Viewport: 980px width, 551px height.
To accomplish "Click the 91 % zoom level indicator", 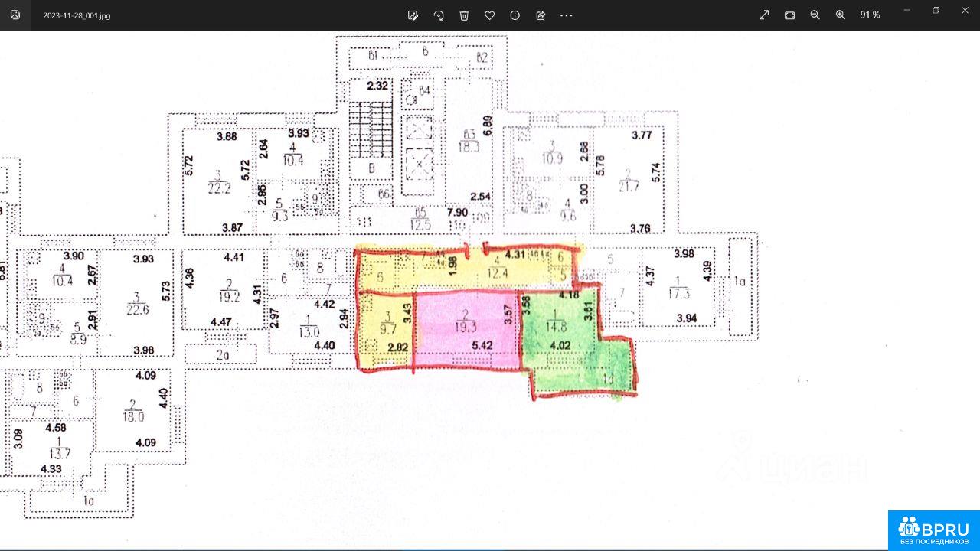I will [x=870, y=15].
